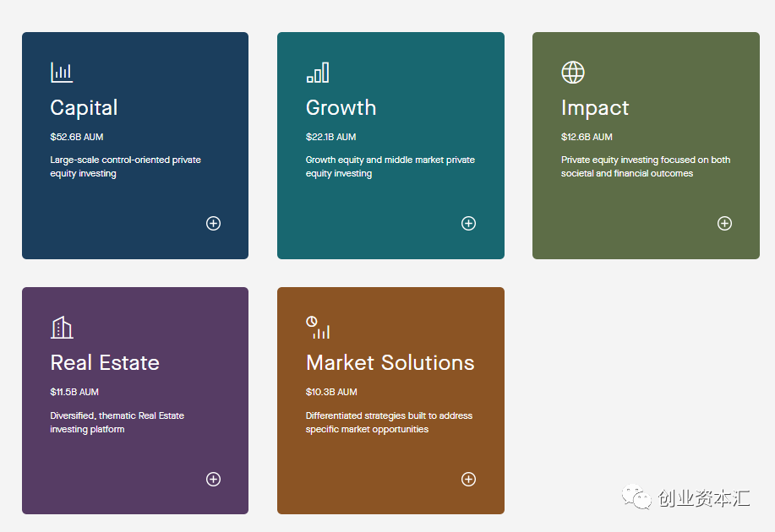Click the pie chart icon above Market Solutions
775x532 pixels.
tap(318, 328)
